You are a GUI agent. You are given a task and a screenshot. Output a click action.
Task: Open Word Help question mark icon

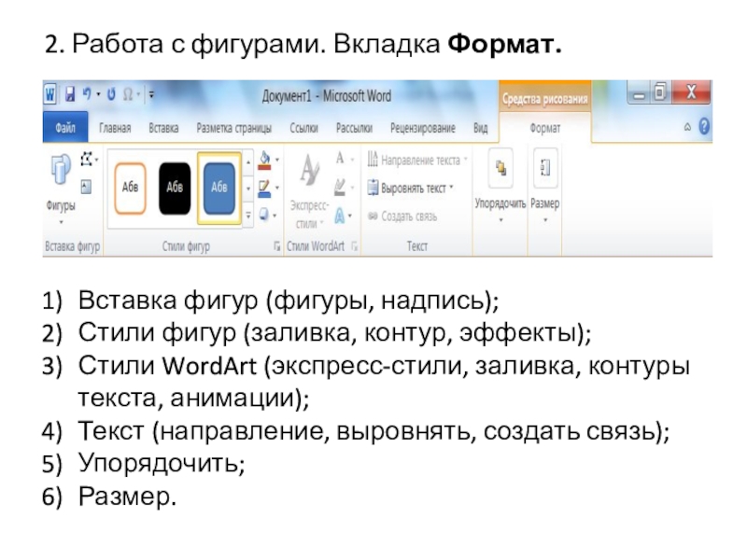pos(703,127)
